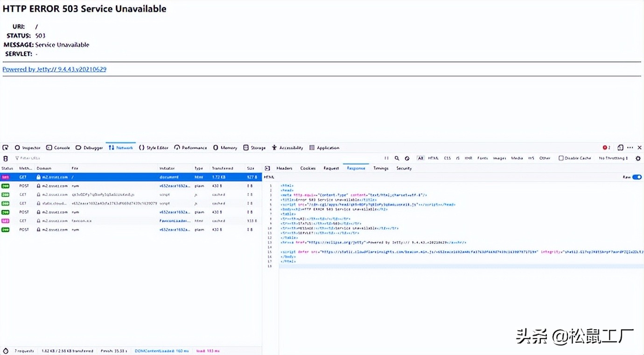644x355 pixels.
Task: Follow the Powered by Jetty link
Action: tap(55, 69)
